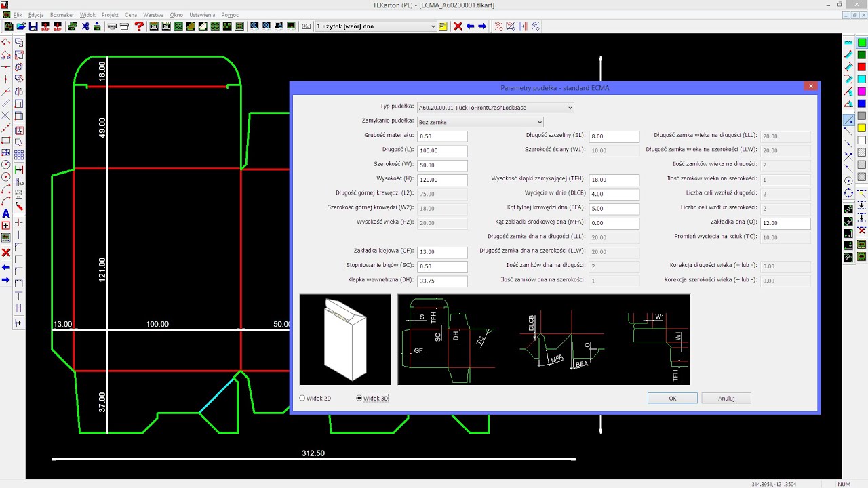868x488 pixels.
Task: Click the circle center snap icon in right toolbar
Action: 848,180
